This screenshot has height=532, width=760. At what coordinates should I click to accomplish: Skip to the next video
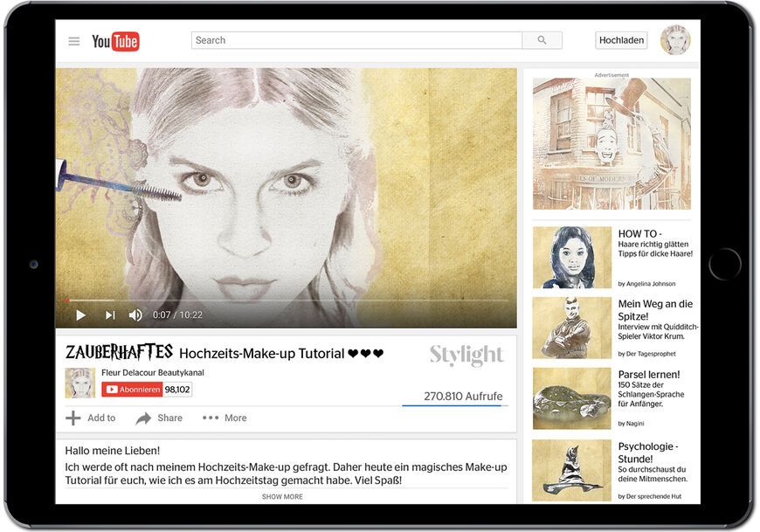[x=110, y=314]
